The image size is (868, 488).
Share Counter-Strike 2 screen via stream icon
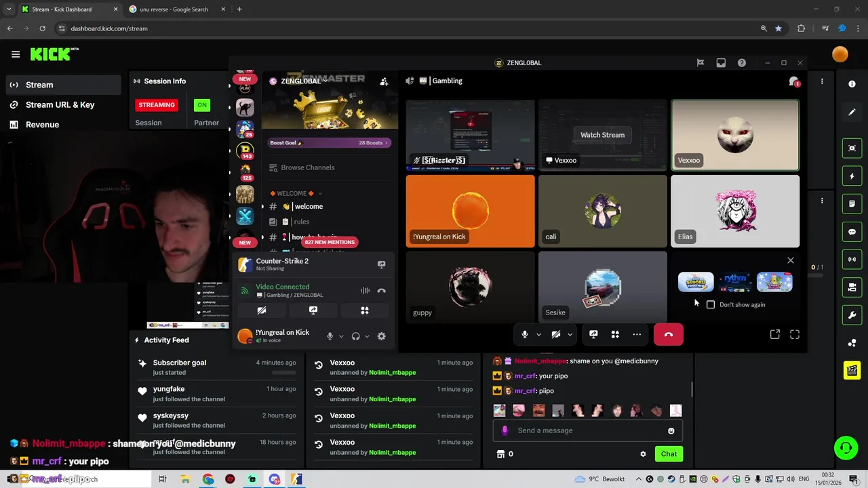pos(381,264)
